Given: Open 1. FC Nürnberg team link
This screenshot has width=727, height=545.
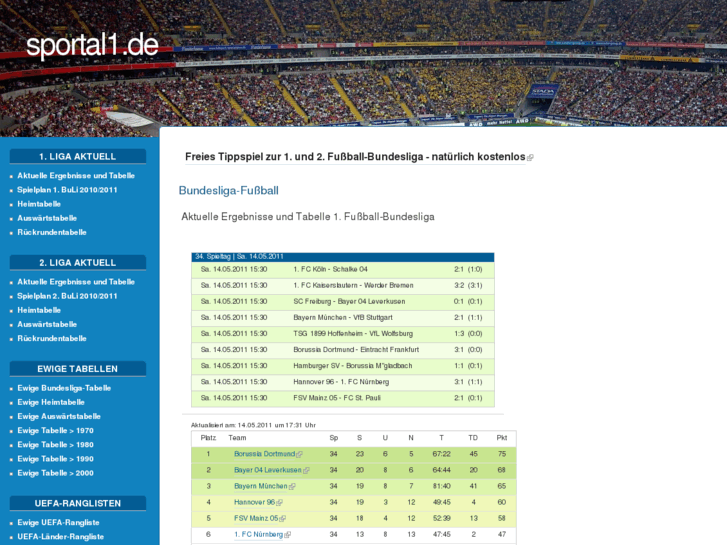Looking at the screenshot, I should click(x=258, y=534).
